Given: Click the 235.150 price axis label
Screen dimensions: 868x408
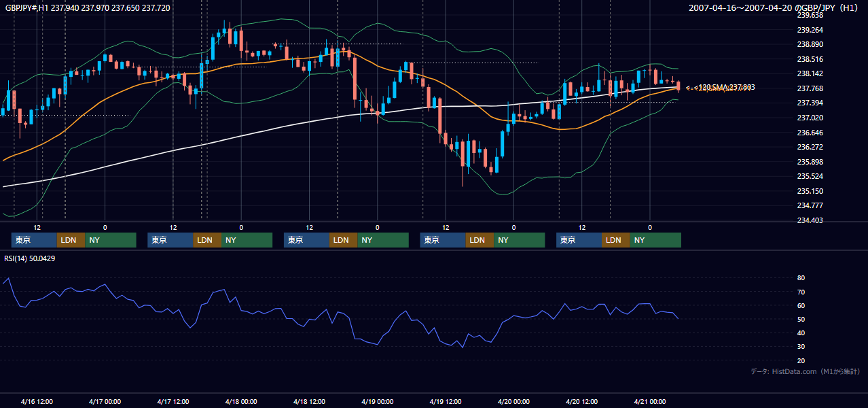Looking at the screenshot, I should [810, 191].
